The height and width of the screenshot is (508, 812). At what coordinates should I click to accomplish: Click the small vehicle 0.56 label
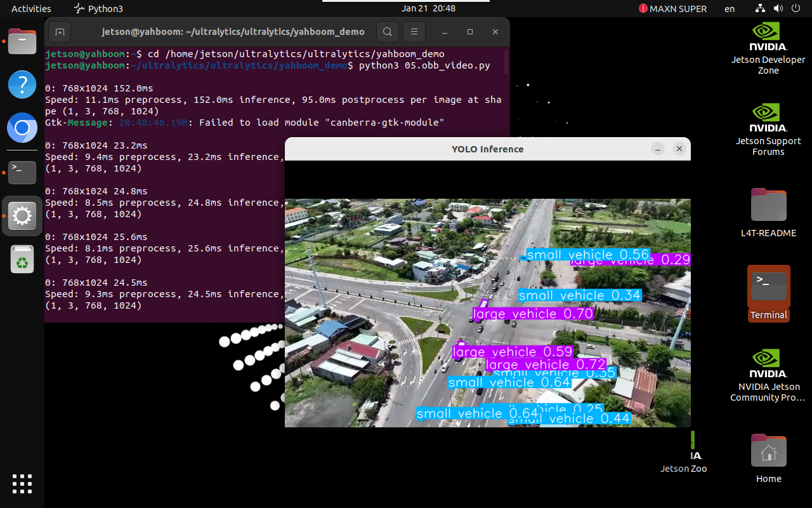[x=588, y=255]
